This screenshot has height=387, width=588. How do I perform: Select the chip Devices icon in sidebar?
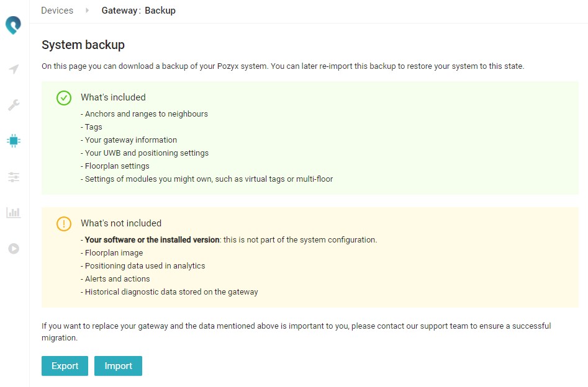pyautogui.click(x=14, y=141)
